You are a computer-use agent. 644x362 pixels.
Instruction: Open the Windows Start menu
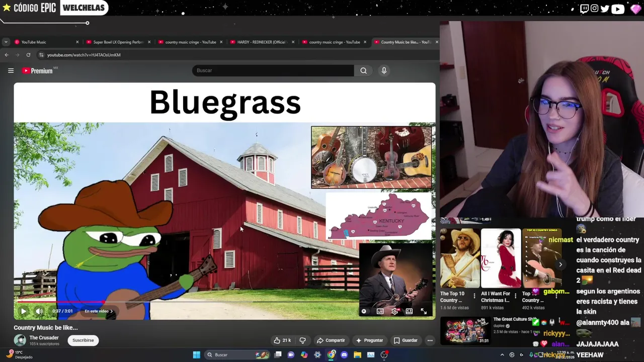click(x=197, y=355)
